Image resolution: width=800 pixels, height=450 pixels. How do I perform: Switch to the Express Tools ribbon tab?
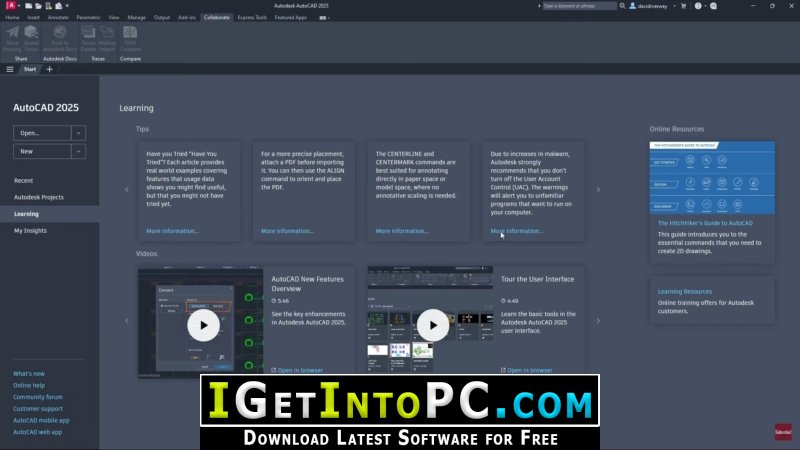pyautogui.click(x=252, y=17)
